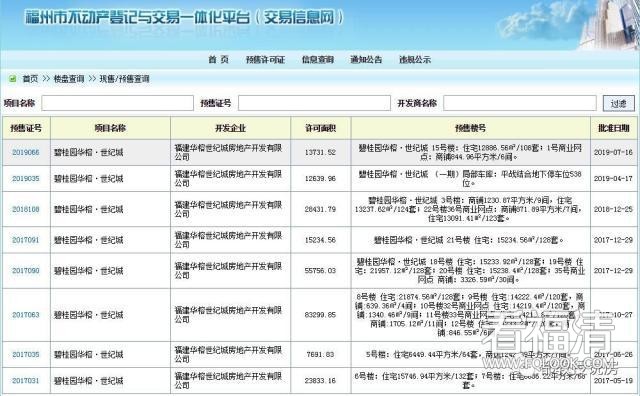Click the green breadcrumb home icon
Screen dimensions: 640x396
click(x=13, y=78)
